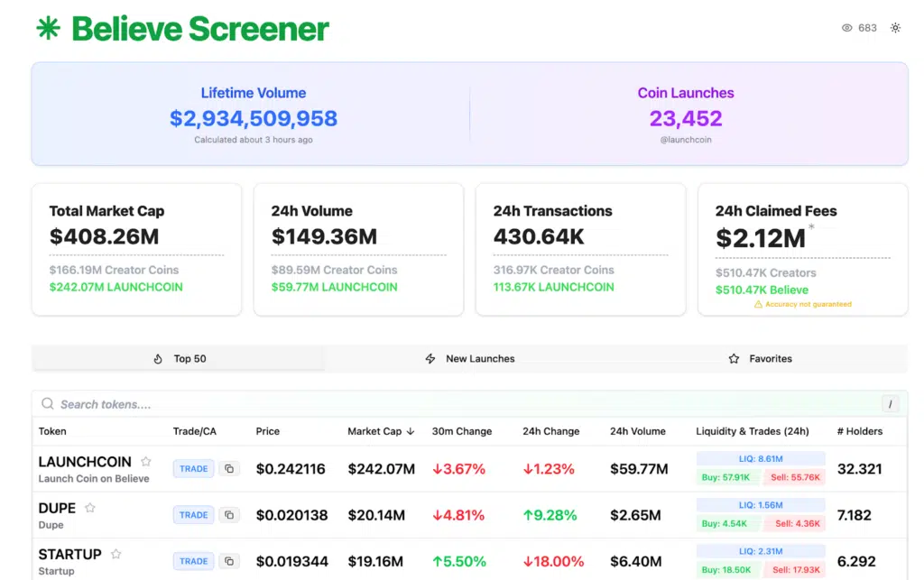Copy STARTUP contract address

point(229,561)
